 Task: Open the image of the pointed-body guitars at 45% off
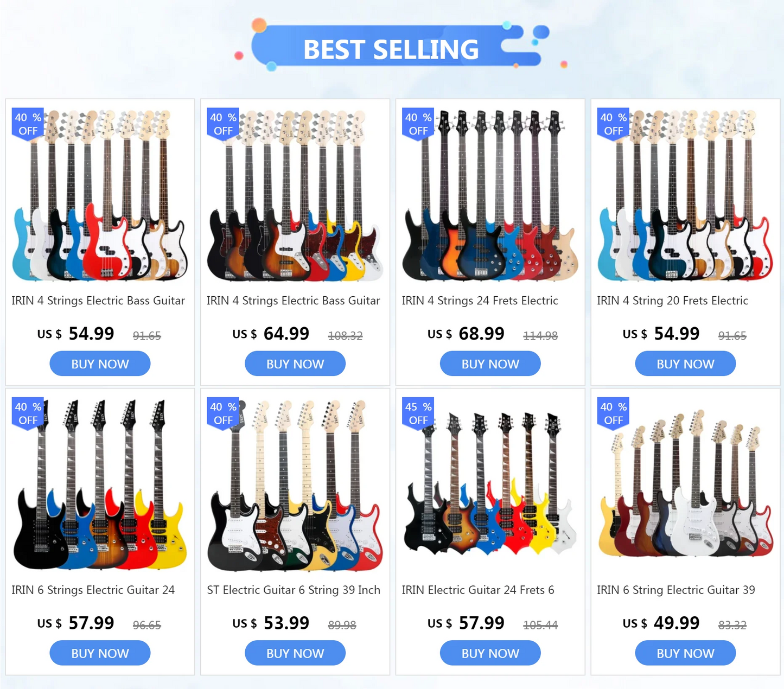(490, 485)
